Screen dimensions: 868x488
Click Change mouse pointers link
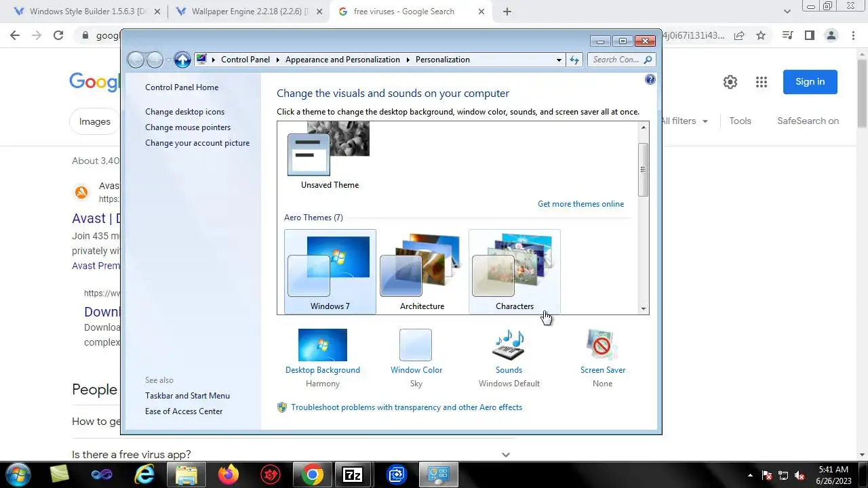click(x=188, y=127)
